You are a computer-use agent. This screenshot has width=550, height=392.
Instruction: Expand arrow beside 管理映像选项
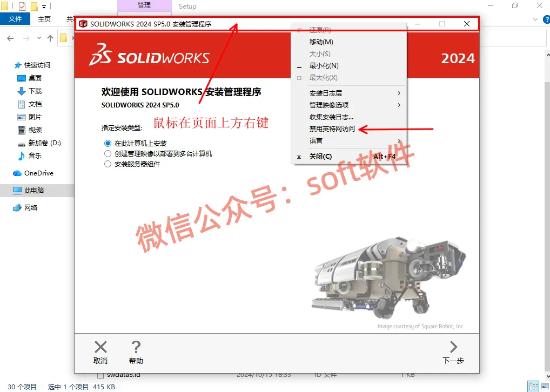click(x=399, y=105)
